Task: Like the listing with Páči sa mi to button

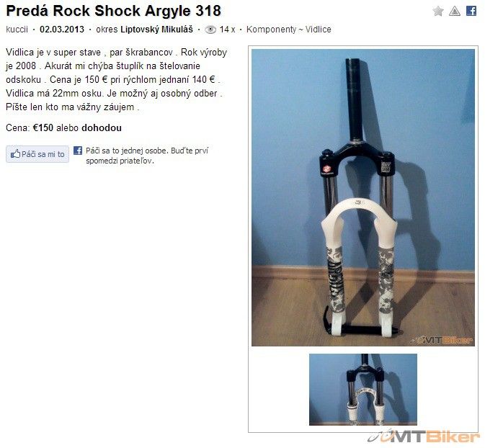Action: 37,154
